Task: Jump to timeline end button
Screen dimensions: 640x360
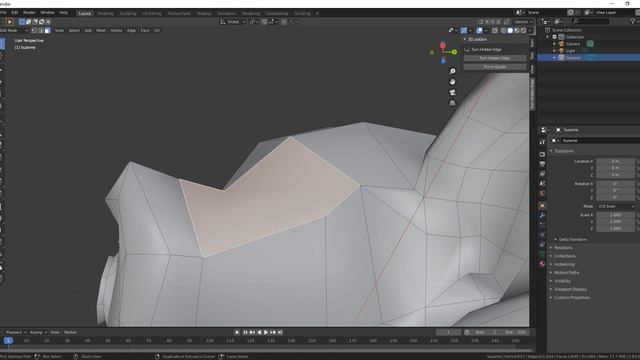Action: pyautogui.click(x=280, y=333)
